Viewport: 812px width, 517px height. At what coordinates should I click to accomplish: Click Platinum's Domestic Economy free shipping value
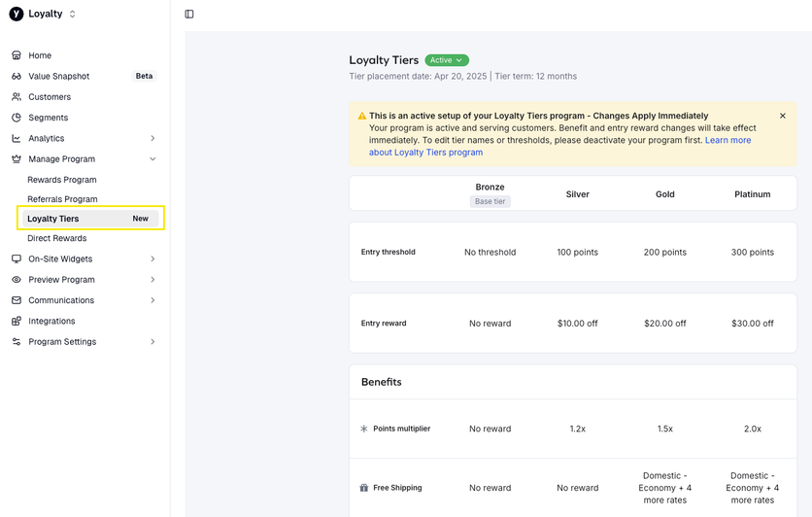753,488
